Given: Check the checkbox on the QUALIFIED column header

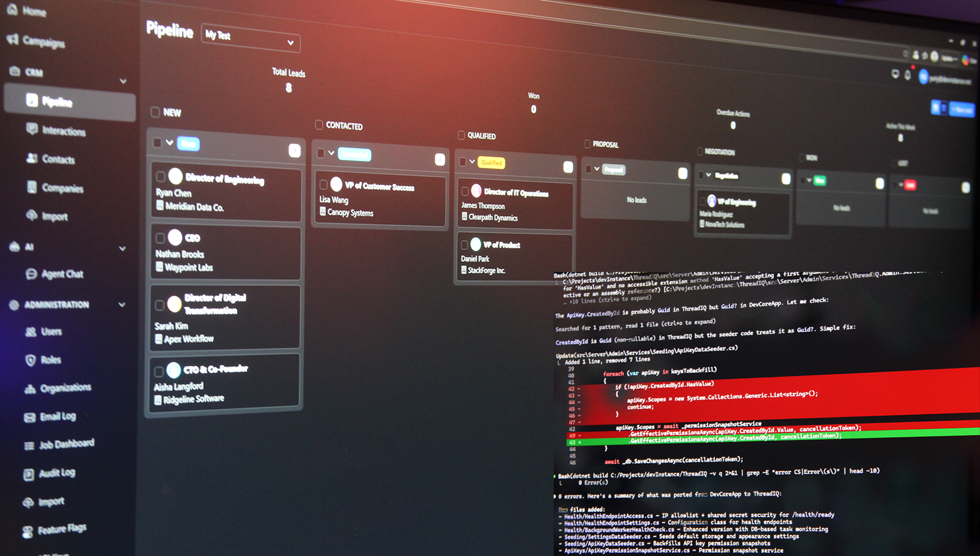Looking at the screenshot, I should 462,135.
